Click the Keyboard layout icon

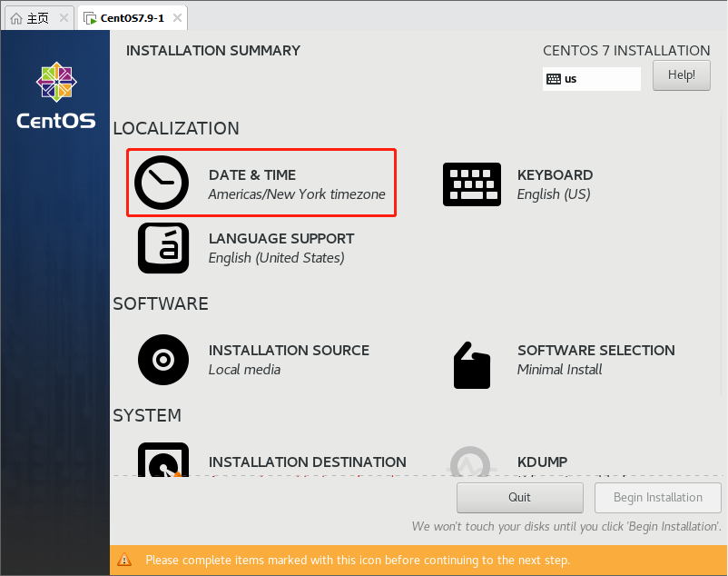pos(472,184)
